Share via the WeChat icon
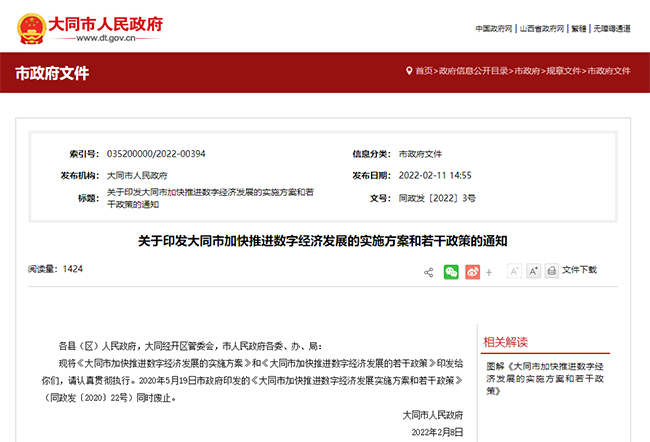This screenshot has height=442, width=650. 451,272
